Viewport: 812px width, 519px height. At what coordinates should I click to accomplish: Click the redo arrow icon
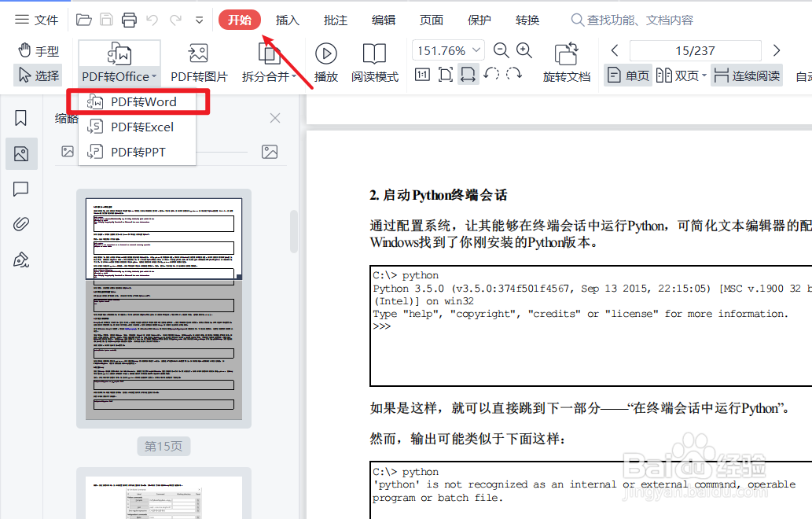175,20
